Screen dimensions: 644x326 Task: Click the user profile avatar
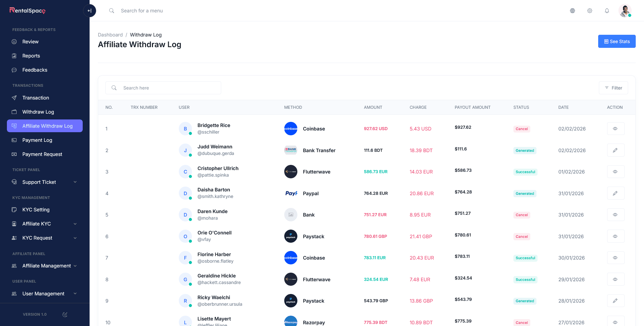pos(625,11)
